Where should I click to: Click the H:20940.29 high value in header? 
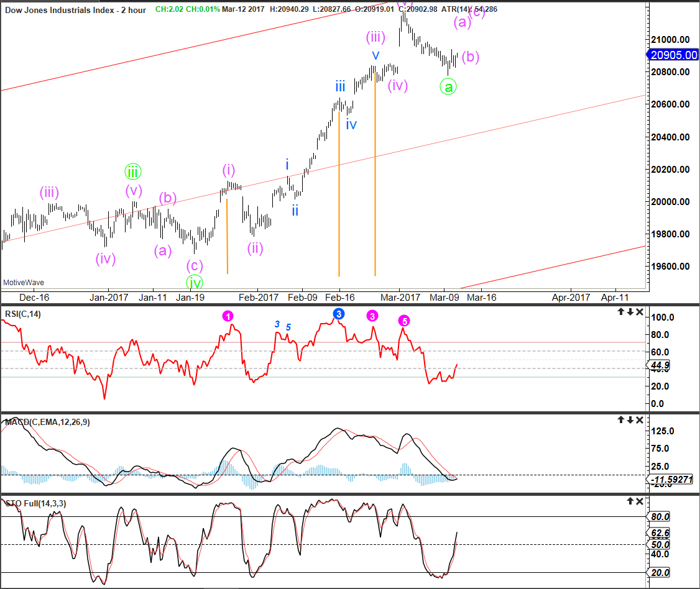(x=289, y=9)
